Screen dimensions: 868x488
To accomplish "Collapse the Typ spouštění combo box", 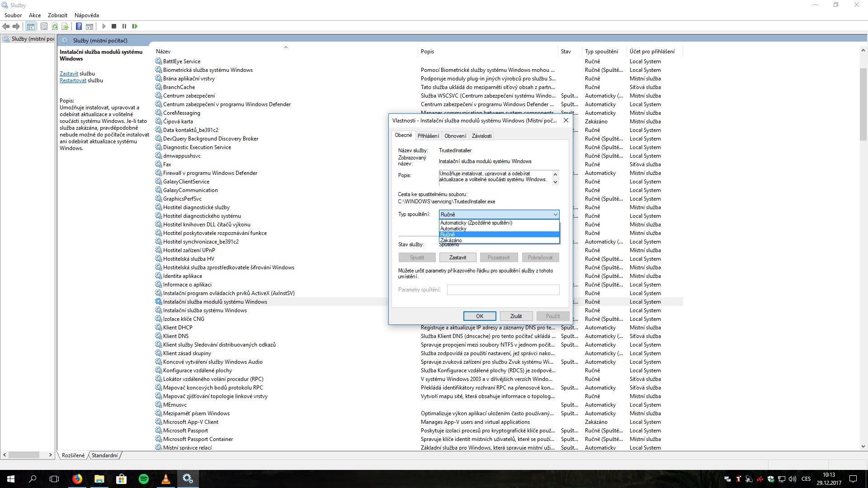I will pyautogui.click(x=555, y=215).
